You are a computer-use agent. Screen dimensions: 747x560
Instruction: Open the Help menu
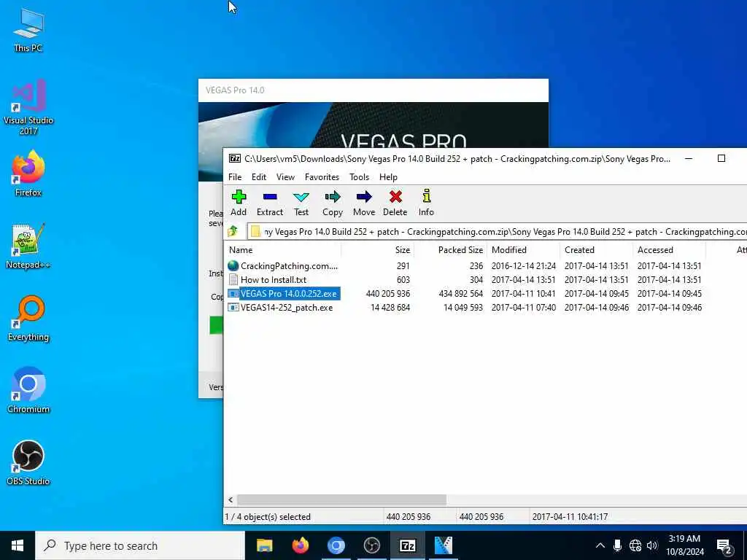point(388,177)
